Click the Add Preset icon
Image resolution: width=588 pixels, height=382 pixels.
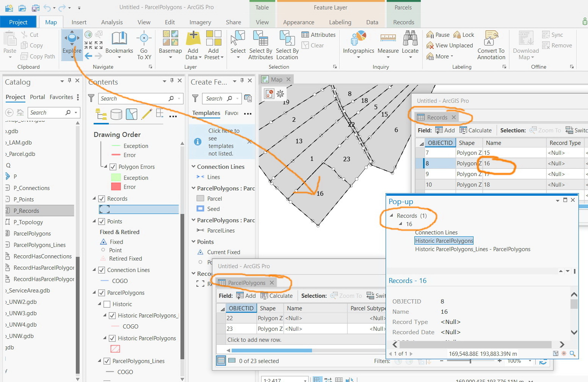213,38
